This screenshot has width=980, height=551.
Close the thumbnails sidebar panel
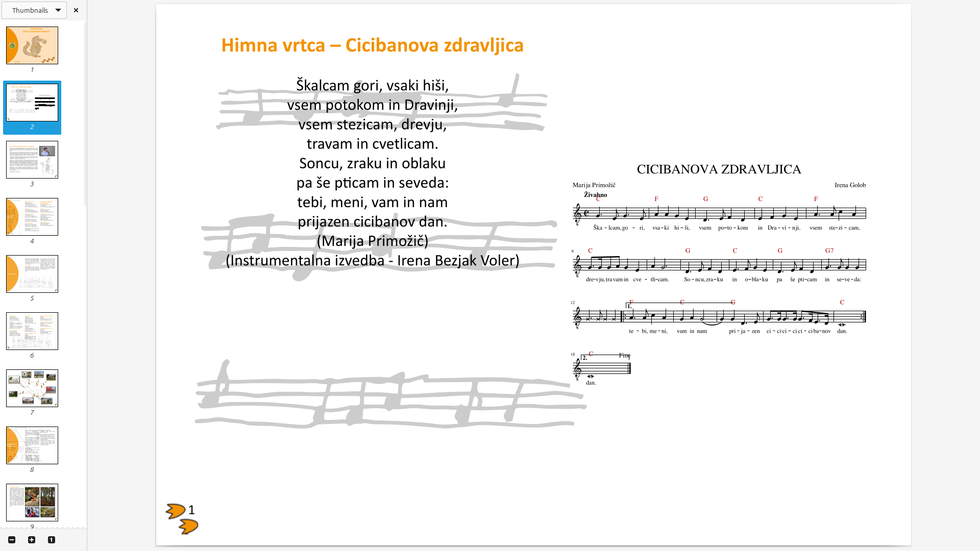76,10
